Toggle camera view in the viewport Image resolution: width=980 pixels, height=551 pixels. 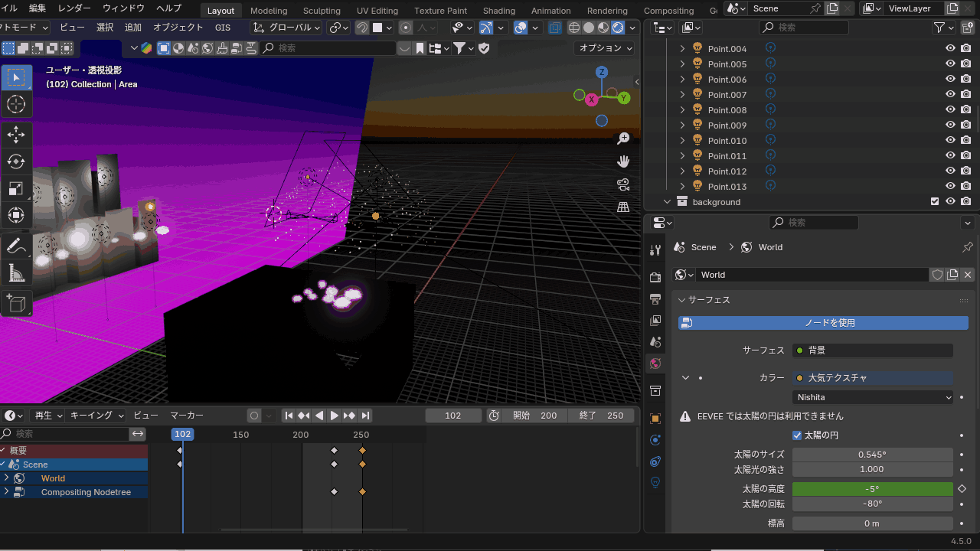pyautogui.click(x=623, y=184)
